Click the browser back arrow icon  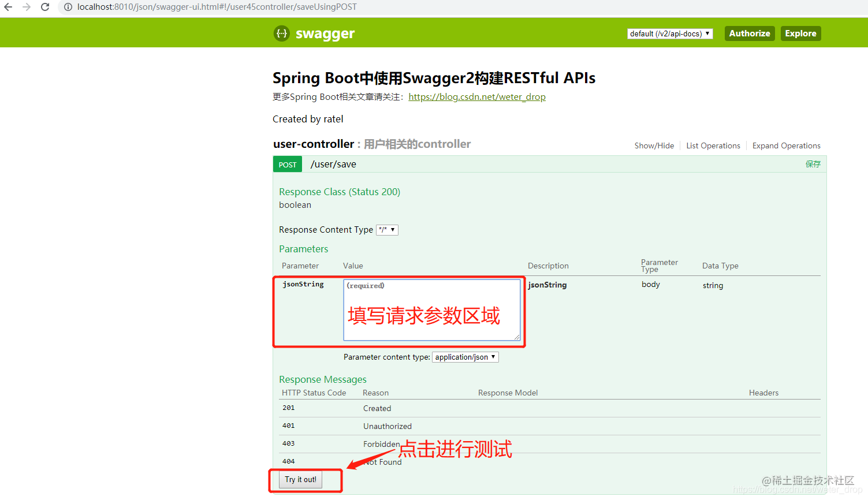9,7
